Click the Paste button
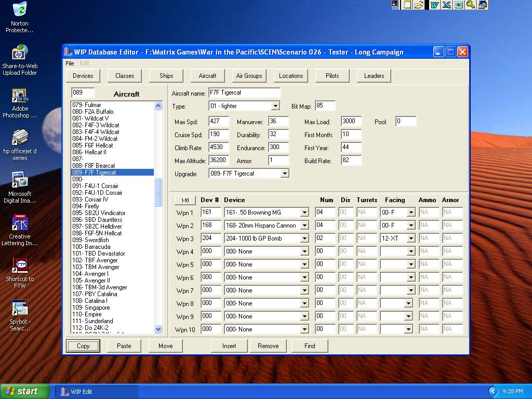The height and width of the screenshot is (399, 532). pos(124,346)
